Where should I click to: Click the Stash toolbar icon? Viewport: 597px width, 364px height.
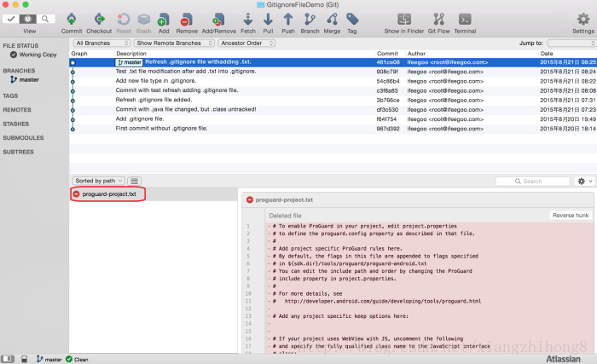[x=143, y=19]
